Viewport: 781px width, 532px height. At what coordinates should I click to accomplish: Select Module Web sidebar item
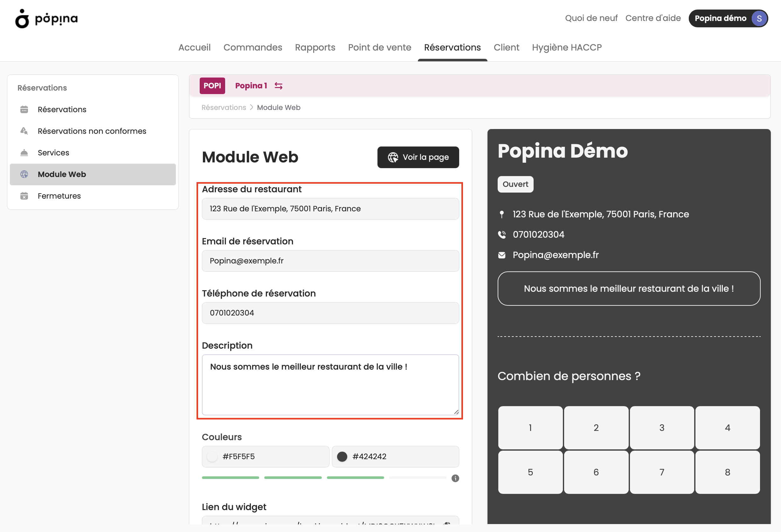click(x=93, y=174)
